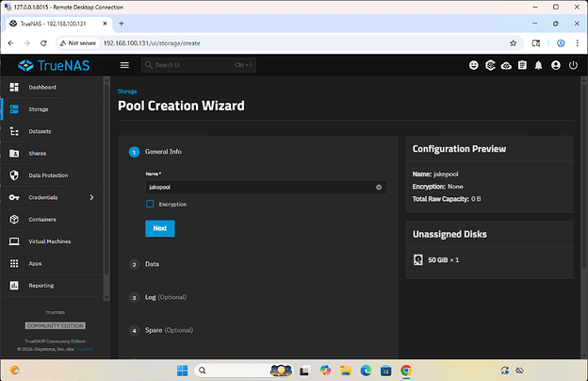The image size is (588, 381).
Task: Open the Dashboard sidebar icon
Action: 14,87
